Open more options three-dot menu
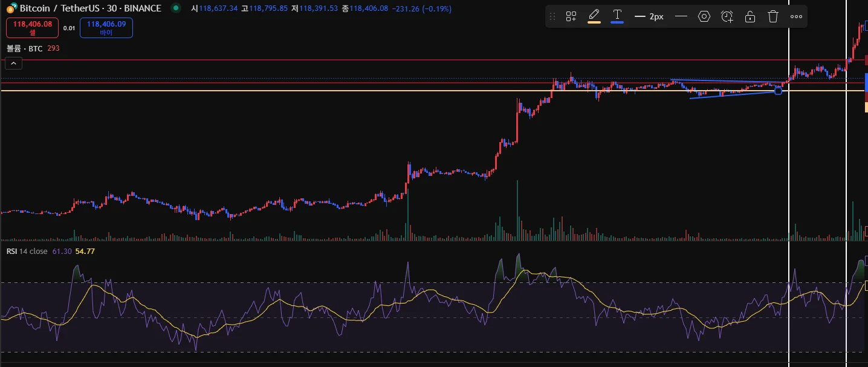The width and height of the screenshot is (868, 367). pos(796,16)
